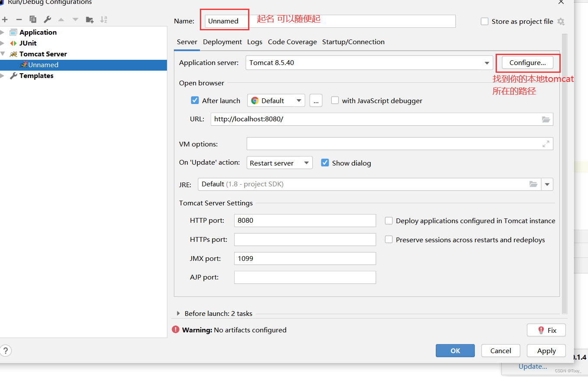Click the JMX port field
Viewport: 588px width, 377px height.
[305, 258]
